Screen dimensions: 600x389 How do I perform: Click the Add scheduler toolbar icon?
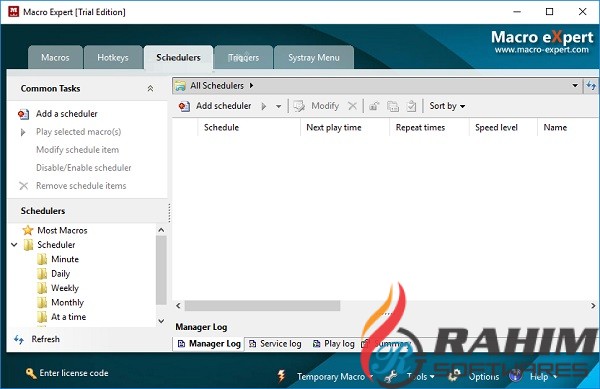click(x=184, y=106)
